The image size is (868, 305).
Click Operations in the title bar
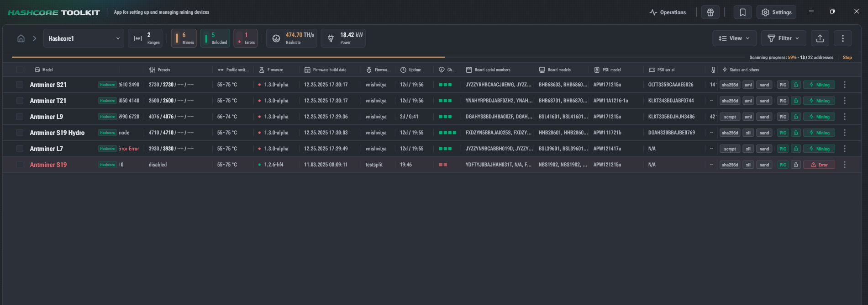click(668, 12)
